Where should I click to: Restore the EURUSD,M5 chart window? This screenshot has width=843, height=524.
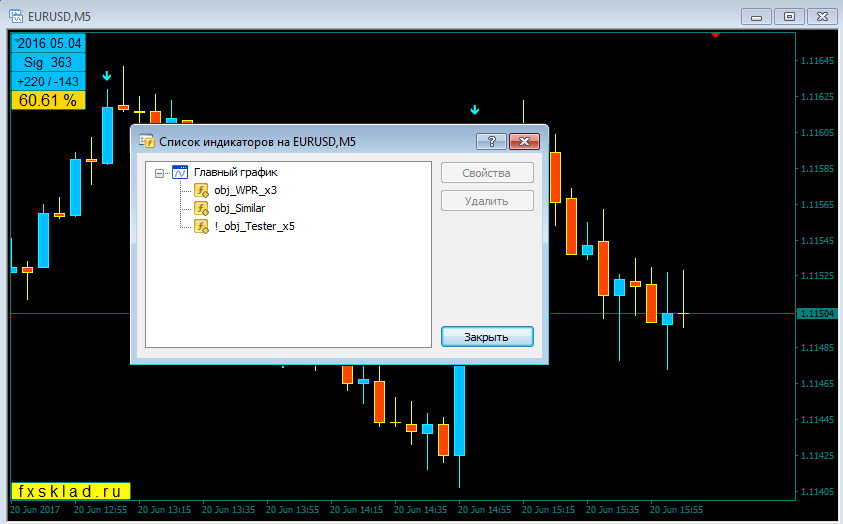789,17
